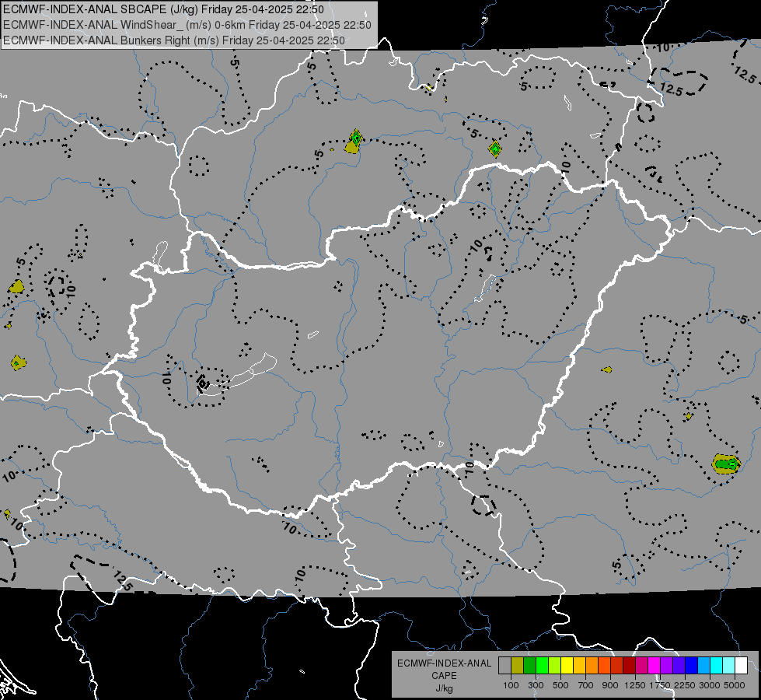Viewport: 761px width, 700px height.
Task: Choose the bright green swatch after 300
Action: pyautogui.click(x=542, y=666)
